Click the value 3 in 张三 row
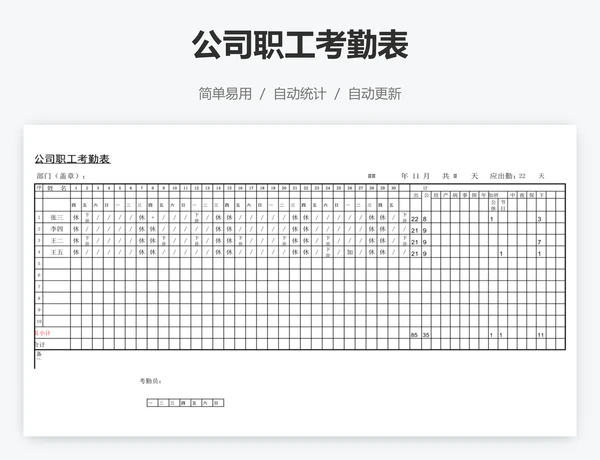This screenshot has height=460, width=600. pyautogui.click(x=540, y=219)
